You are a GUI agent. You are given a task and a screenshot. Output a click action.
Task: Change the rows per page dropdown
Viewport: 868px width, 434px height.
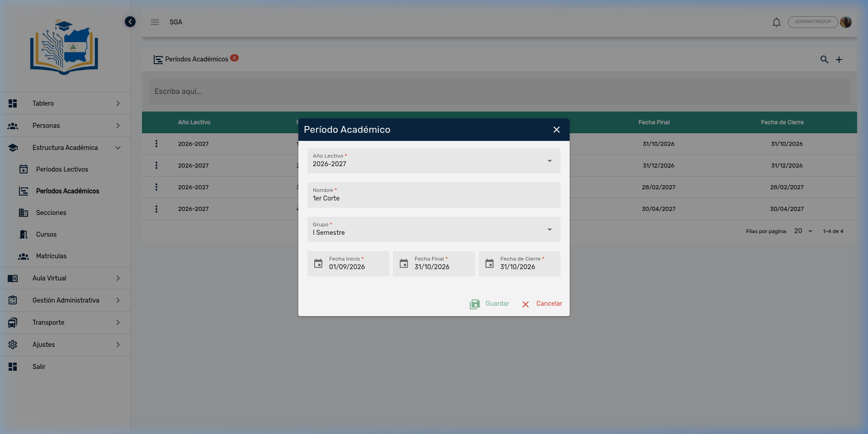coord(803,231)
